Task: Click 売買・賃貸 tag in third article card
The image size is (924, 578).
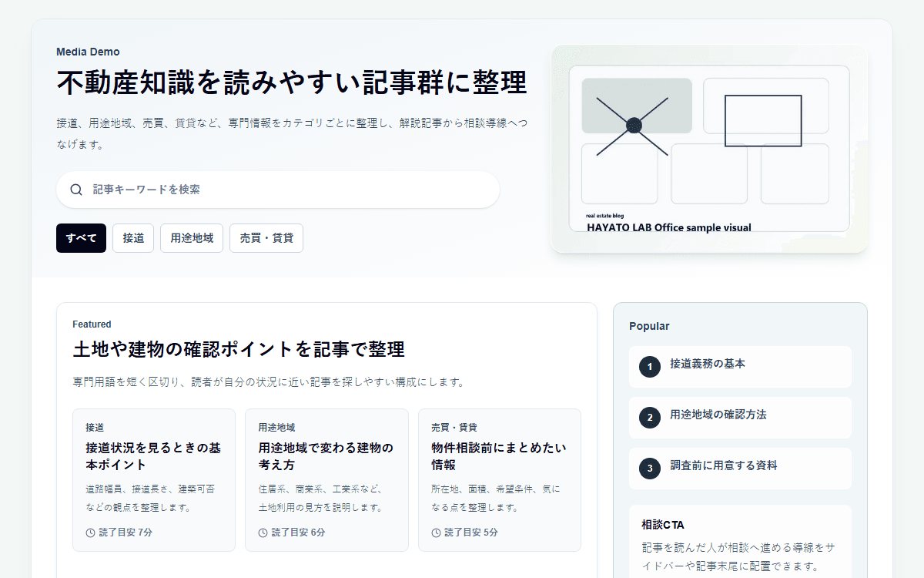Action: [x=454, y=427]
